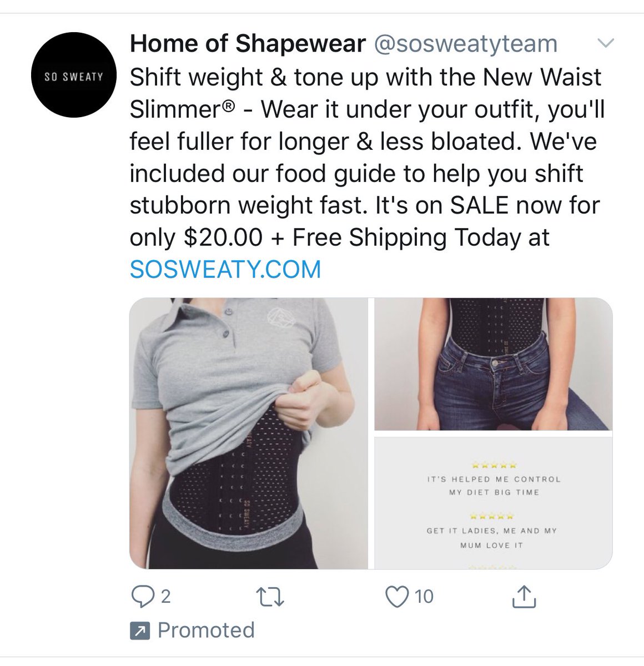The height and width of the screenshot is (666, 644).
Task: Click the Promoted label text
Action: pyautogui.click(x=206, y=630)
